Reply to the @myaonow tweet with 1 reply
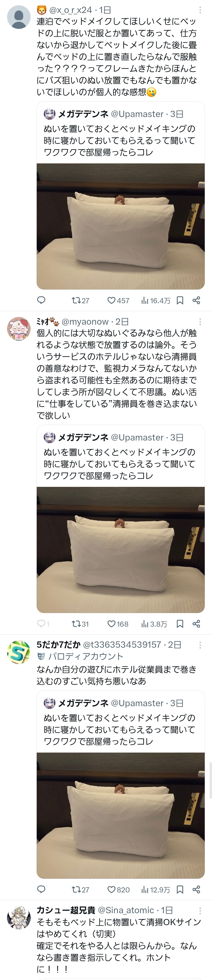The image size is (212, 980). [x=43, y=624]
